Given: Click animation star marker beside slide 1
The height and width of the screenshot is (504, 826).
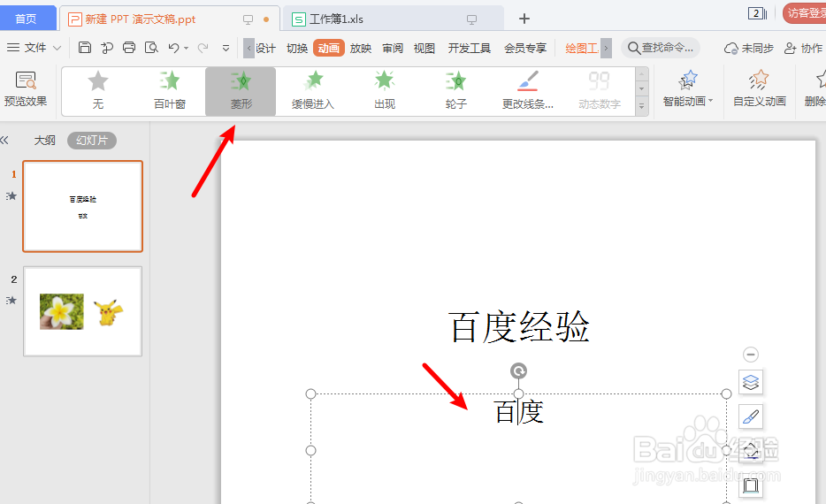Looking at the screenshot, I should 11,196.
